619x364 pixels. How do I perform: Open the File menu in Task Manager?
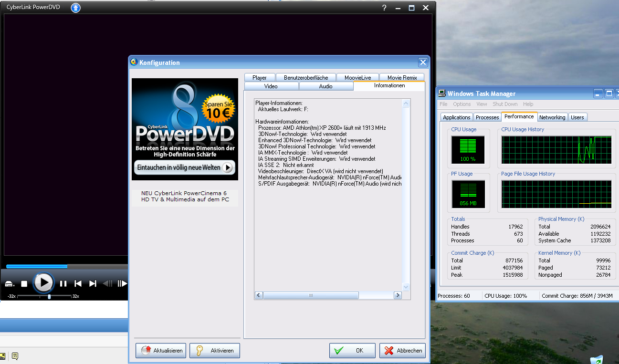(443, 104)
